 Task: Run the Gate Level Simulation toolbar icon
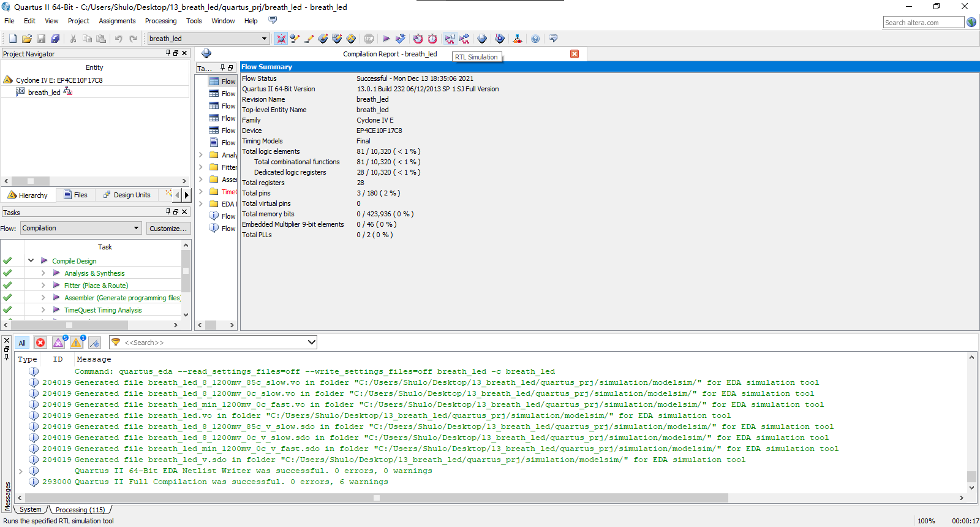pyautogui.click(x=465, y=39)
